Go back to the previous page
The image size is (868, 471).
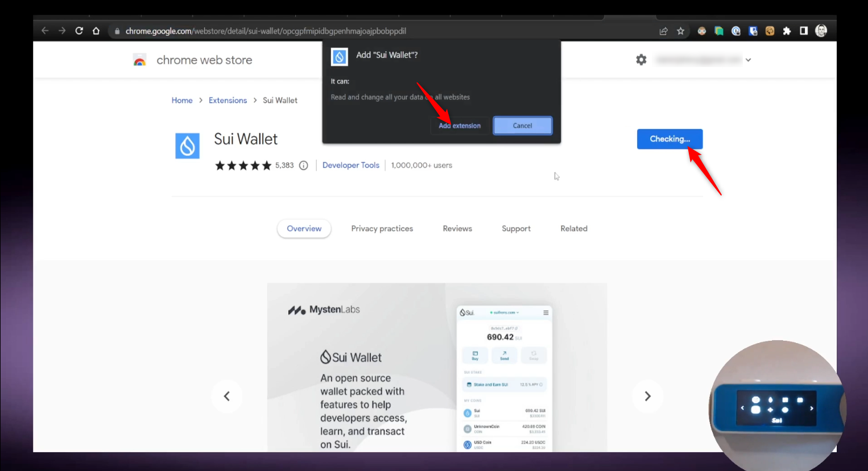[x=45, y=31]
